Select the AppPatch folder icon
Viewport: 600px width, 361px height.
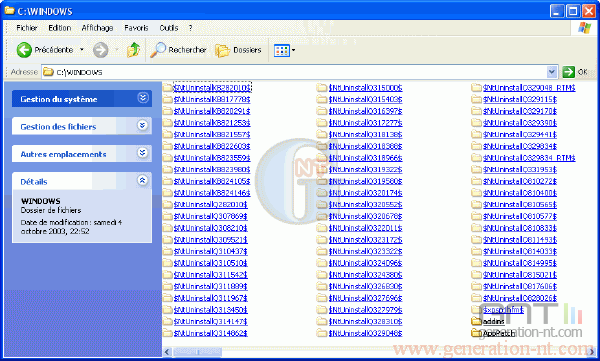click(476, 333)
